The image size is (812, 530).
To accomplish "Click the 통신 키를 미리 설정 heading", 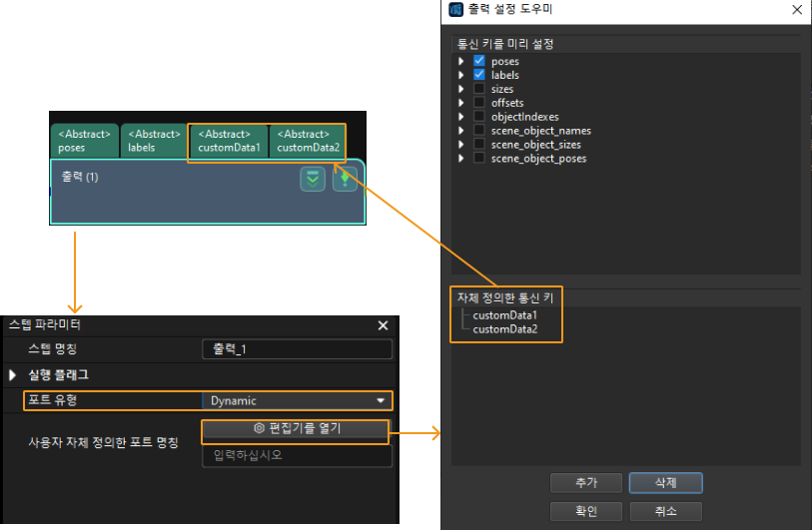I will coord(505,44).
